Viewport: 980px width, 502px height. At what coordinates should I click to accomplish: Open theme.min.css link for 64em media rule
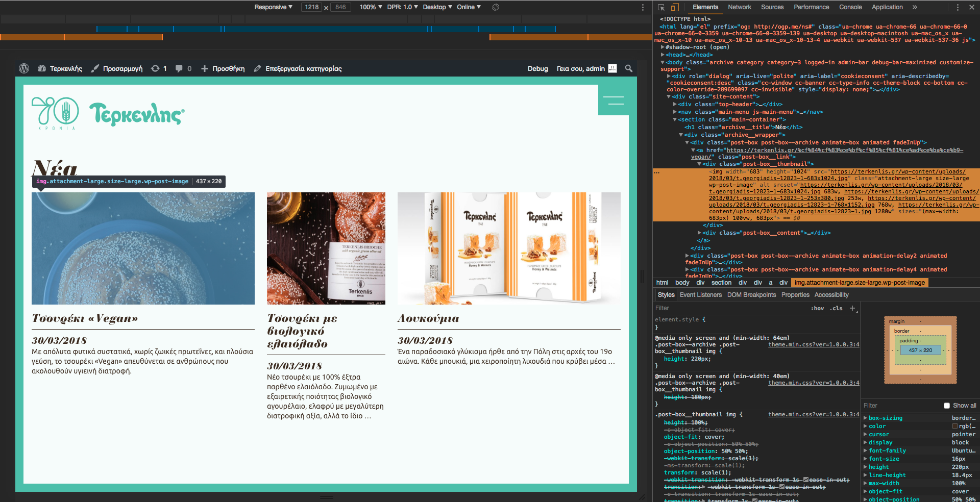814,344
